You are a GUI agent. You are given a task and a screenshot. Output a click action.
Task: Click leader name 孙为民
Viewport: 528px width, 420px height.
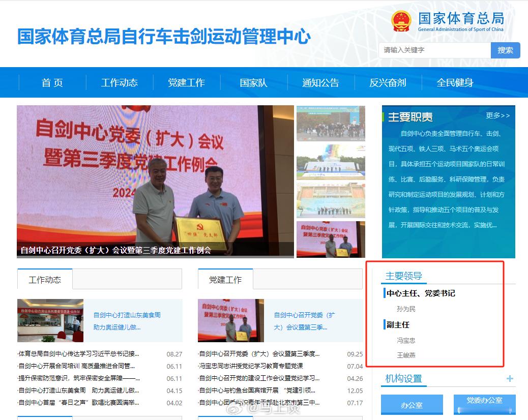406,309
